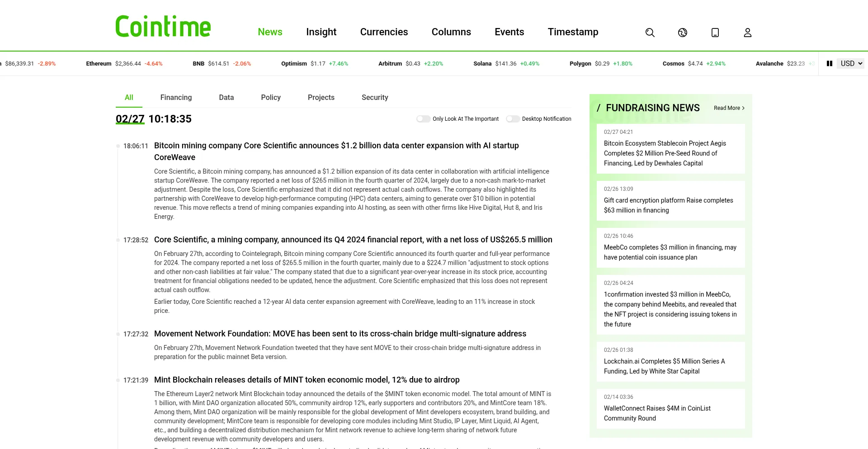Click the Fundraising News heading
The image size is (868, 449).
[653, 108]
